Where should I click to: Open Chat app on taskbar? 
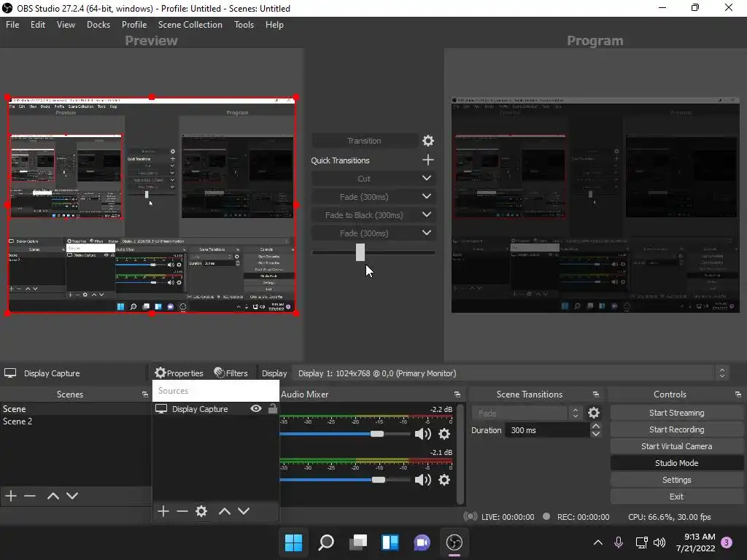[422, 542]
